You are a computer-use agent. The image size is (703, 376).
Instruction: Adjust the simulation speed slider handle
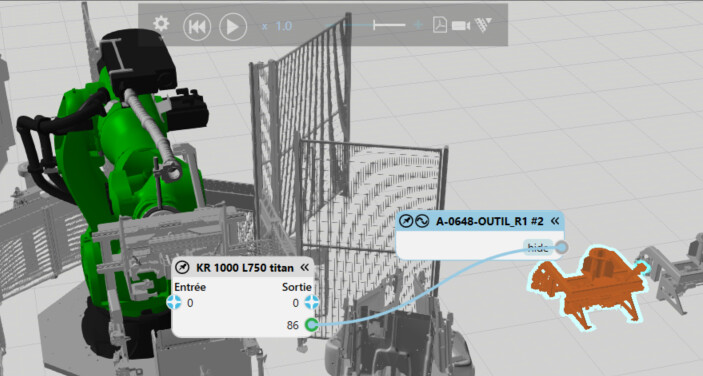375,25
